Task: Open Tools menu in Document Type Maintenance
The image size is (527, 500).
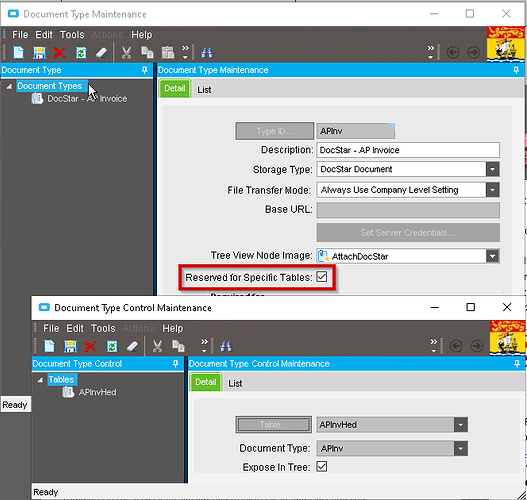Action: [x=72, y=35]
